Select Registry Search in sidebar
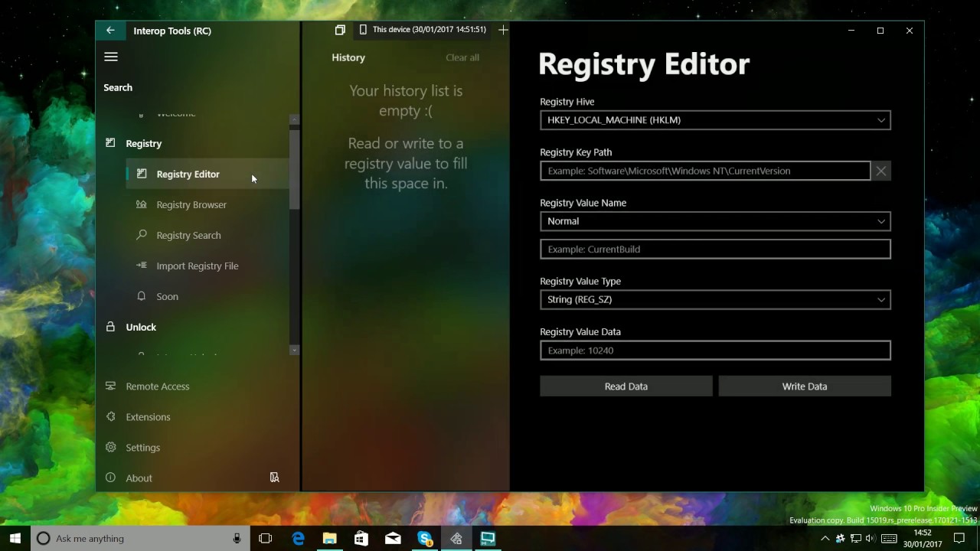980x551 pixels. [x=188, y=235]
